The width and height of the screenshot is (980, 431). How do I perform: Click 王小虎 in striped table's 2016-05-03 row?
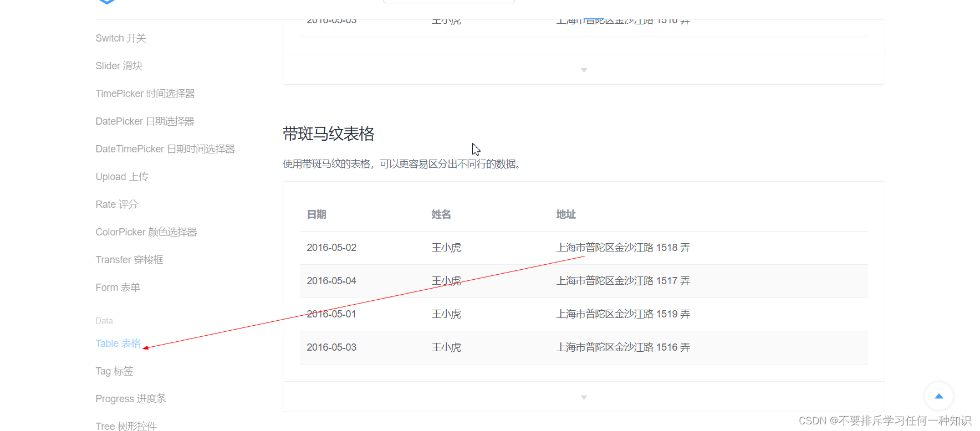pyautogui.click(x=446, y=347)
